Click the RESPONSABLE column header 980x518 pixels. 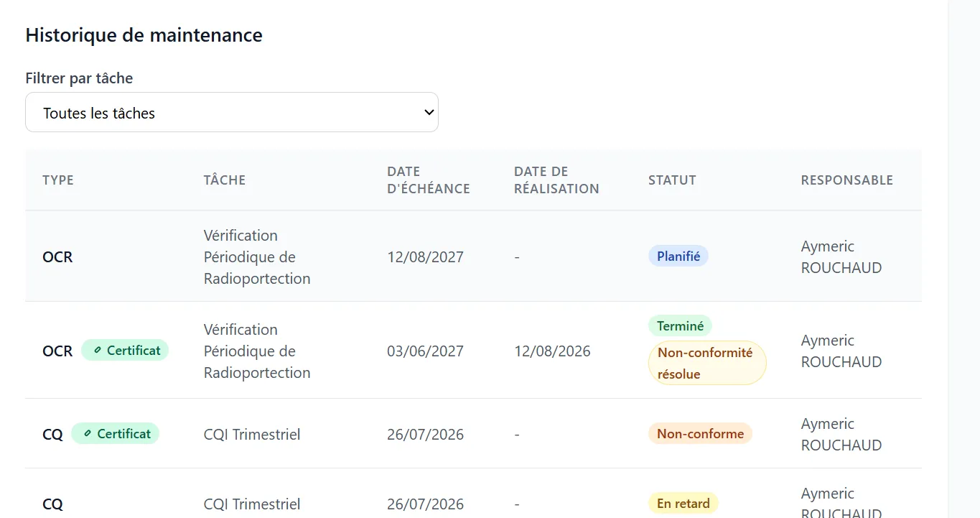(847, 180)
